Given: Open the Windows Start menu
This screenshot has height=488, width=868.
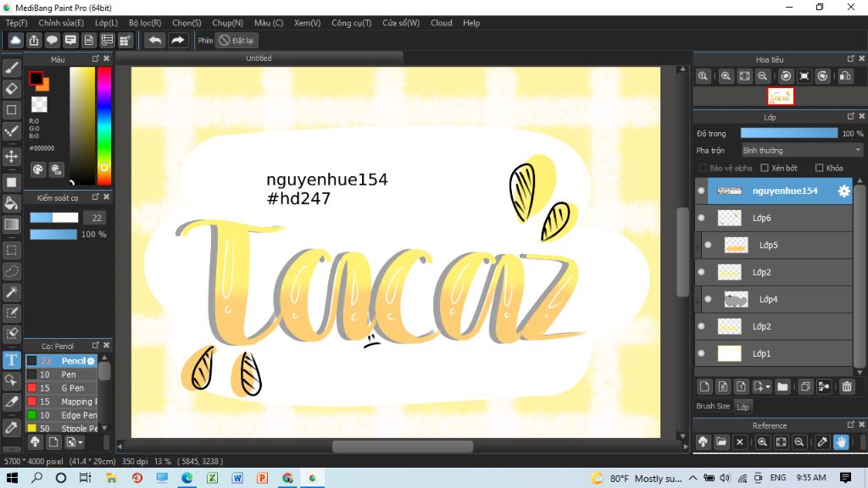Looking at the screenshot, I should pos(12,478).
